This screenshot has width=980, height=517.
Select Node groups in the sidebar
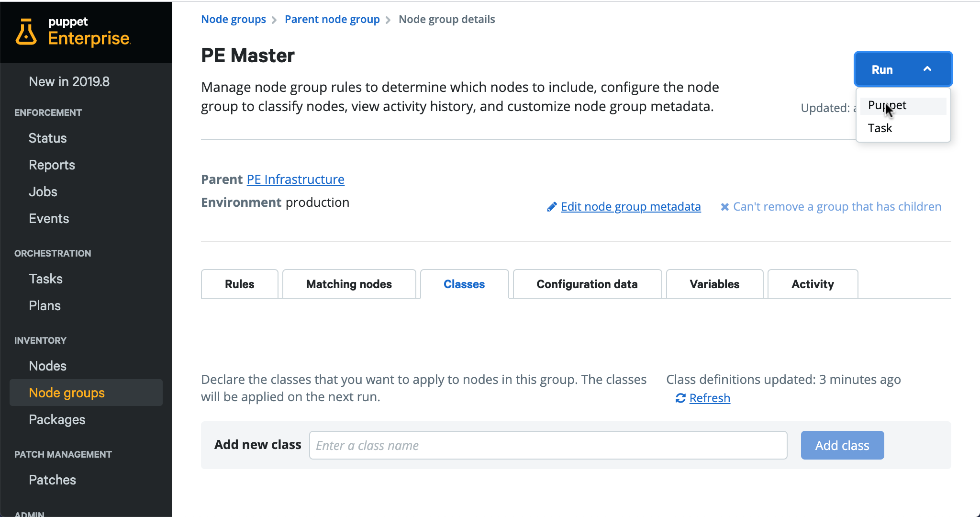(x=86, y=393)
